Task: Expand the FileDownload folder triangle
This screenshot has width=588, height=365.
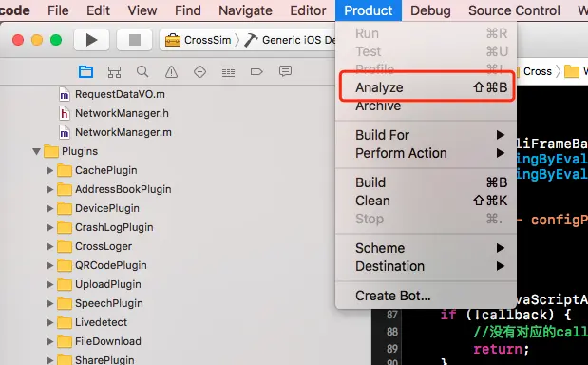Action: pos(49,341)
